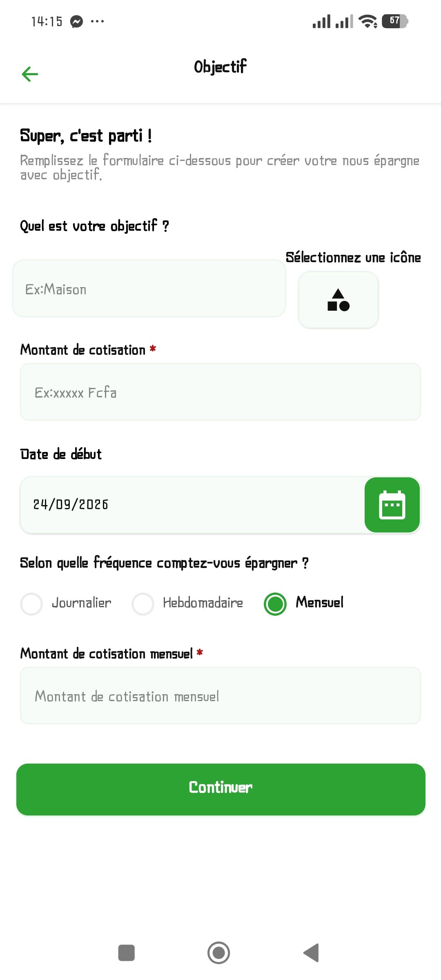Open the icon selector with shapes
The height and width of the screenshot is (980, 441).
coord(339,300)
